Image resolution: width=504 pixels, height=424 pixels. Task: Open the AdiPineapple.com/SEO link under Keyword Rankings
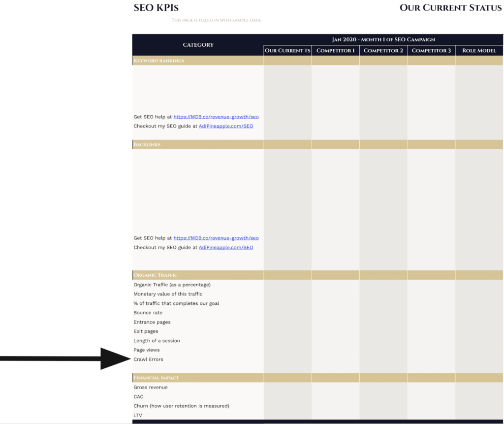coord(226,126)
